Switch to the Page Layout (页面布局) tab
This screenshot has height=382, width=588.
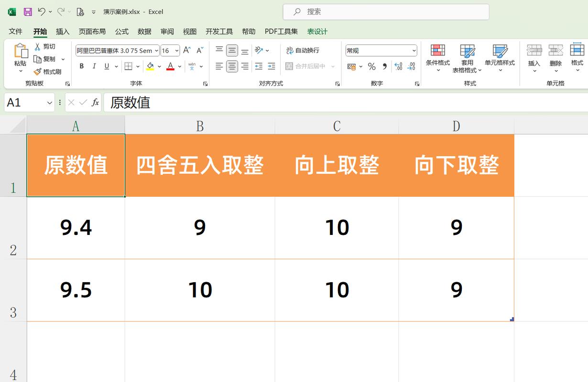pos(92,32)
